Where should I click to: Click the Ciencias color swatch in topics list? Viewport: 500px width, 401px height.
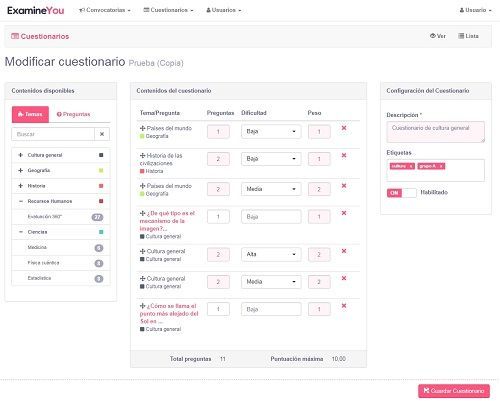click(101, 232)
